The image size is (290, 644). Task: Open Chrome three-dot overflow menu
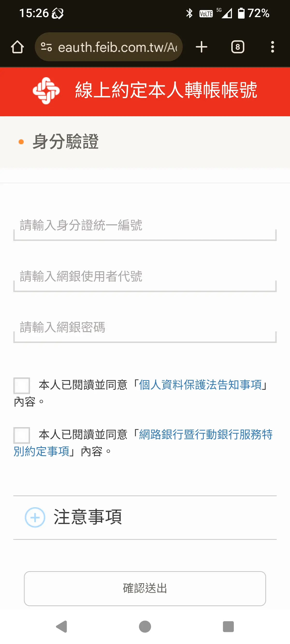pyautogui.click(x=272, y=47)
